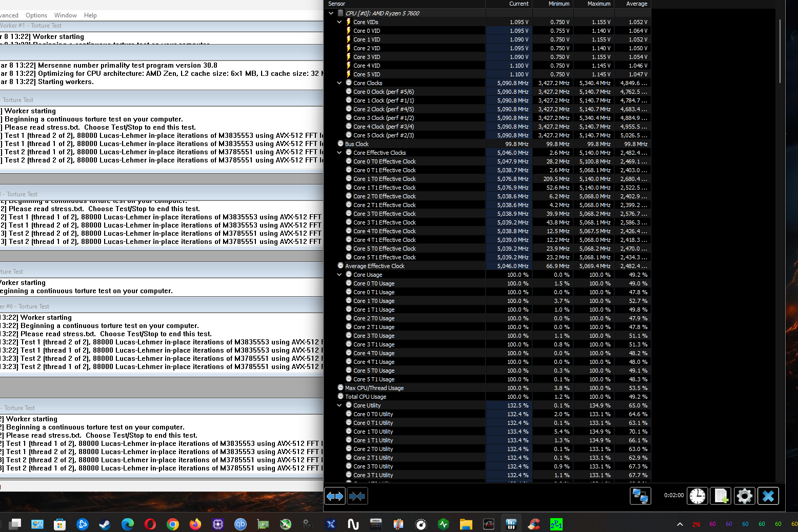Open Steam from the taskbar
The height and width of the screenshot is (532, 798).
(x=105, y=524)
